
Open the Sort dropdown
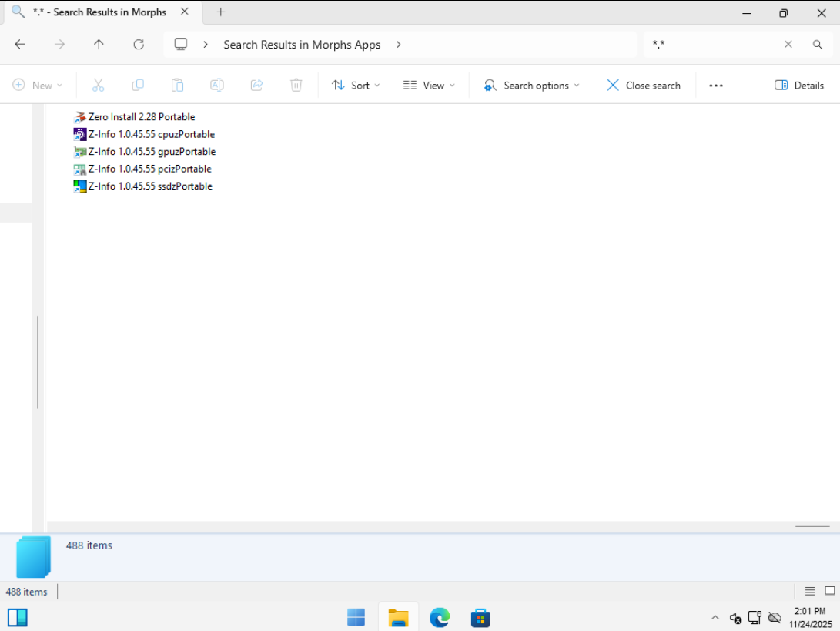(356, 86)
